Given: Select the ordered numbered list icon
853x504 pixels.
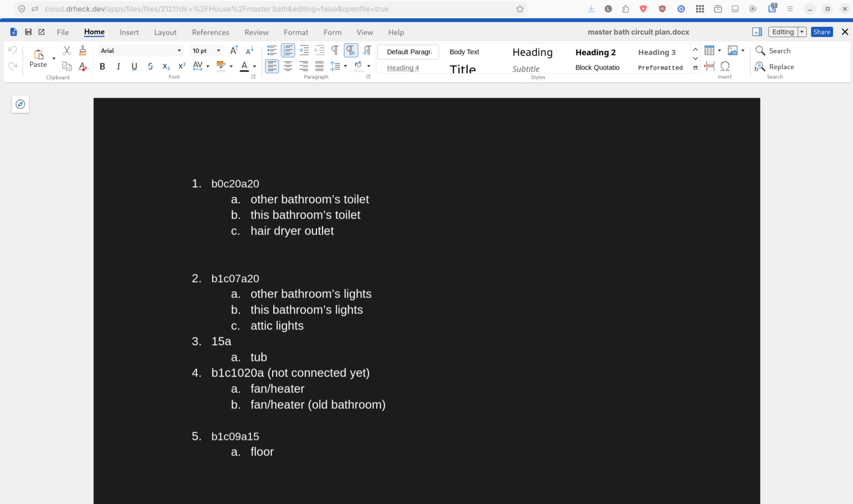Looking at the screenshot, I should (x=288, y=50).
